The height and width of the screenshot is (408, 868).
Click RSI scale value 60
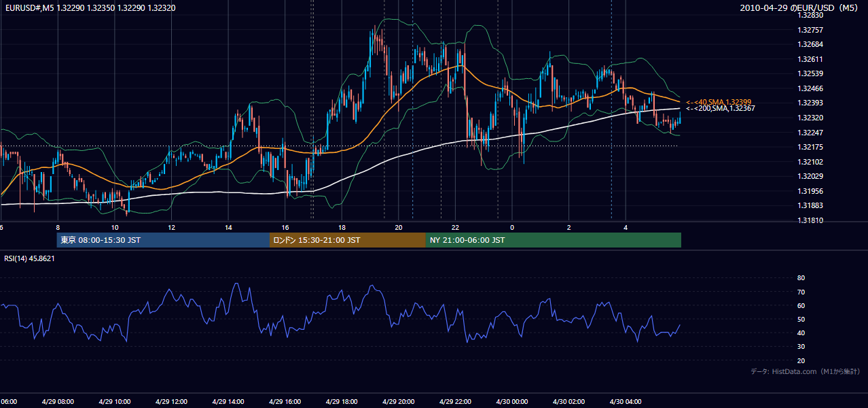pos(801,305)
